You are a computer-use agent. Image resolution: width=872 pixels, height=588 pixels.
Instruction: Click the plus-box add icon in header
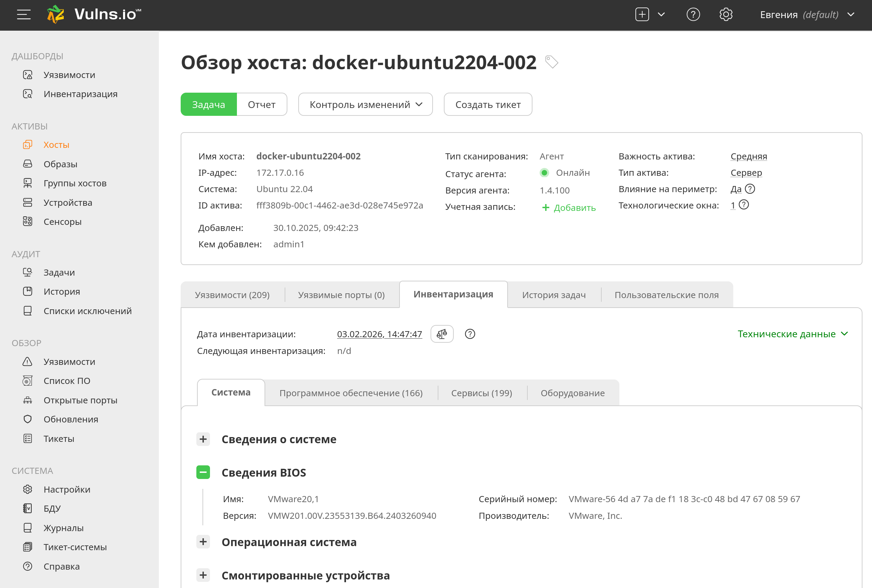point(642,15)
